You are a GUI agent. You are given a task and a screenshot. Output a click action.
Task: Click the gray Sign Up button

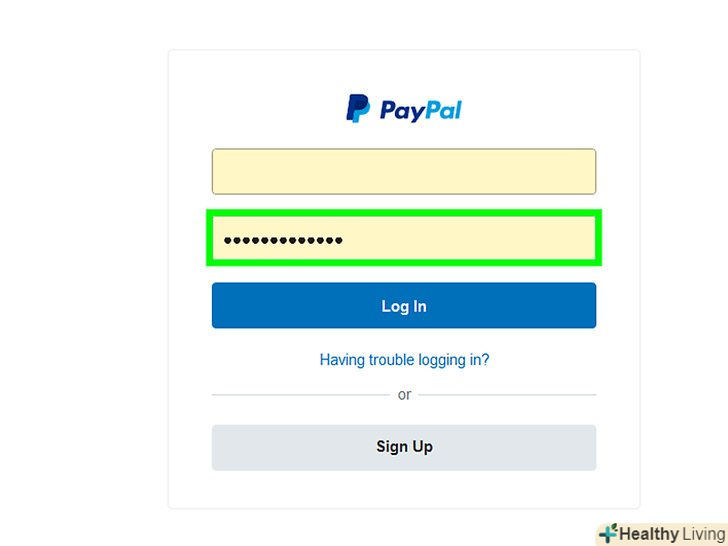(404, 448)
